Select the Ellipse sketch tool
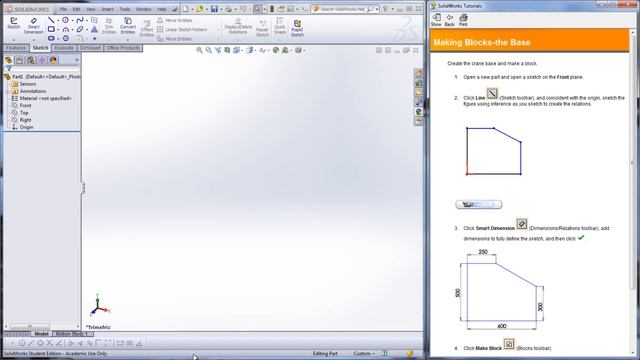Screen dimensions: 640x360 [x=80, y=29]
